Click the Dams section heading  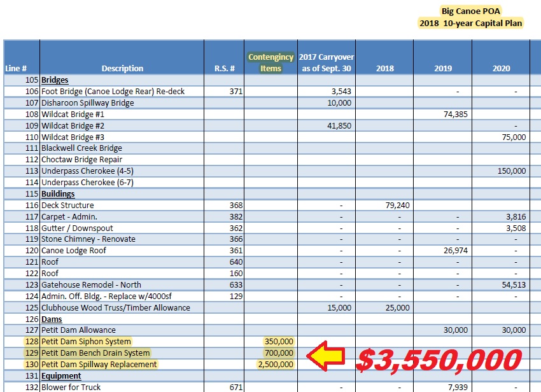(x=53, y=319)
